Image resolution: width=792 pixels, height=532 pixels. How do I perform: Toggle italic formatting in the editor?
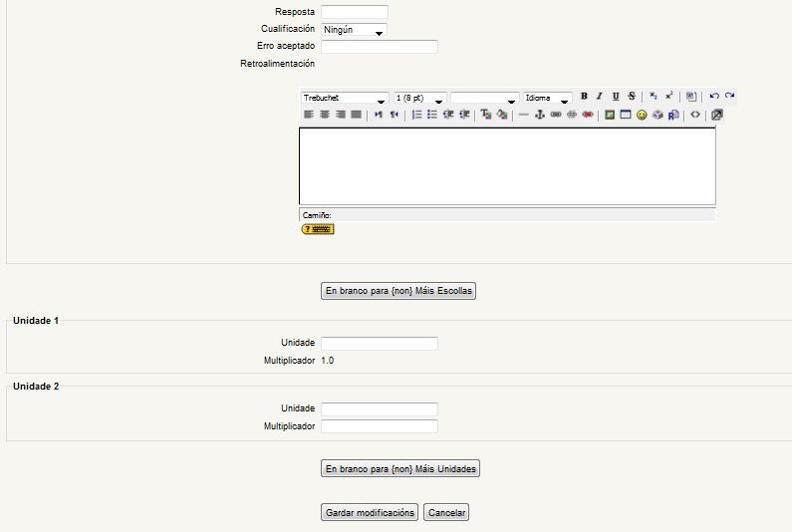[600, 97]
